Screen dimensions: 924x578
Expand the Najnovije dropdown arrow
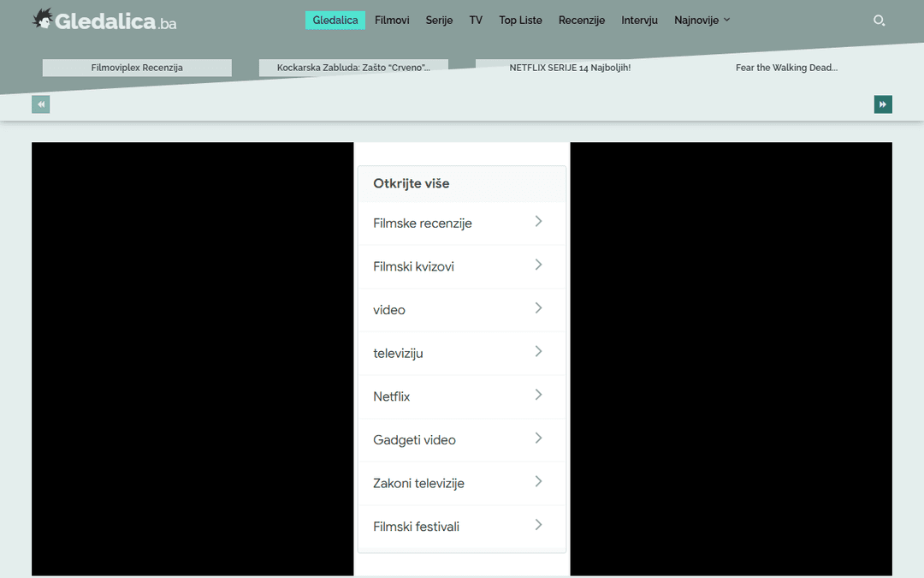726,20
